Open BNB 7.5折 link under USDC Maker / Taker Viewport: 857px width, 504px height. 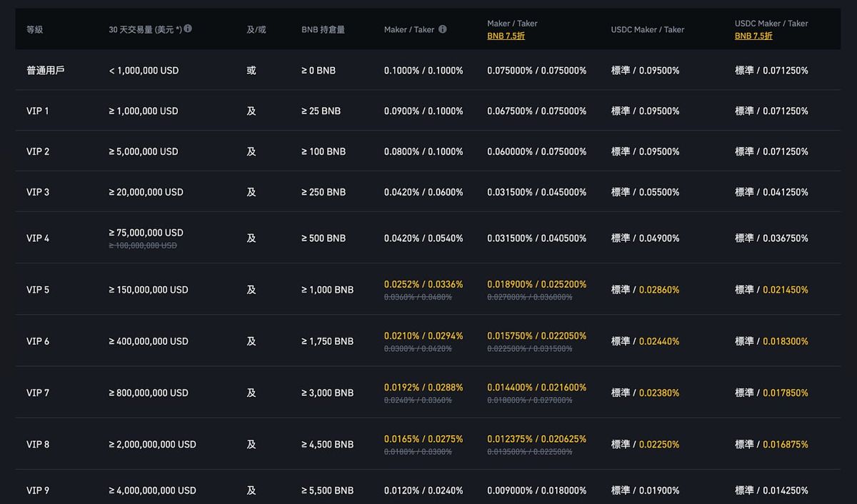coord(753,36)
